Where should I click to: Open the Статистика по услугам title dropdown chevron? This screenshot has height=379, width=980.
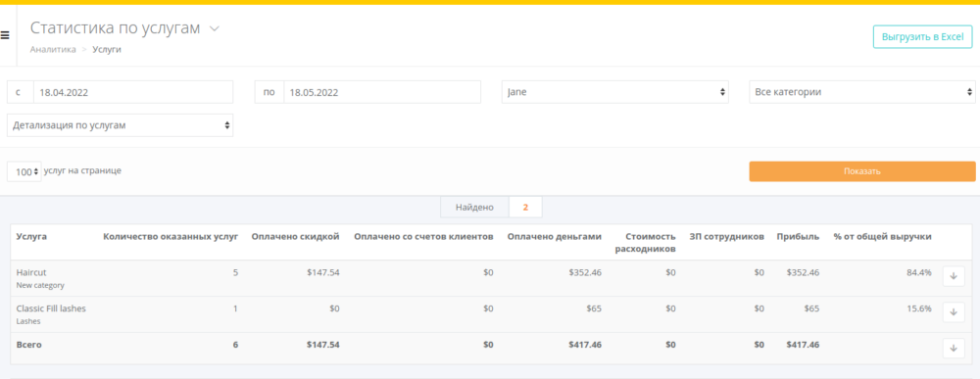coord(215,28)
